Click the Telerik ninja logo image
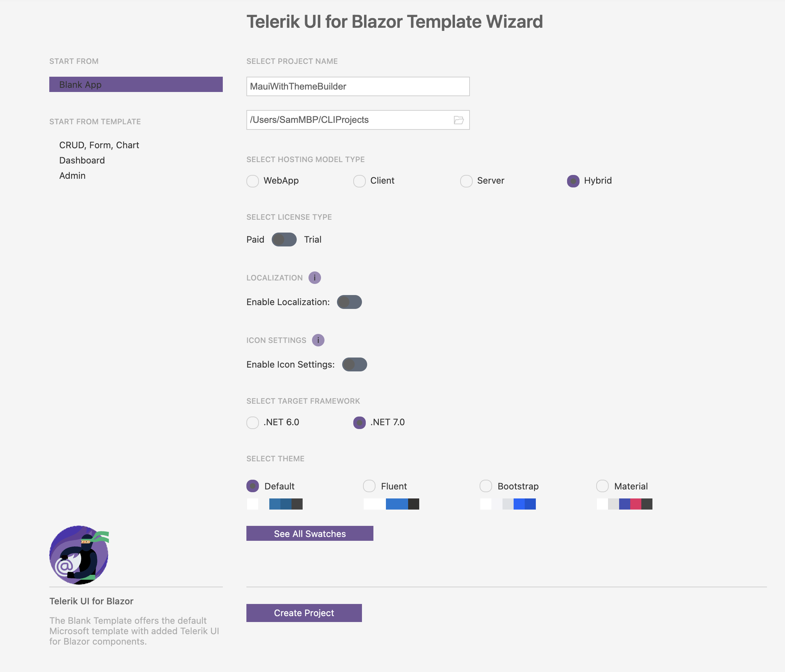The width and height of the screenshot is (785, 672). (x=79, y=555)
